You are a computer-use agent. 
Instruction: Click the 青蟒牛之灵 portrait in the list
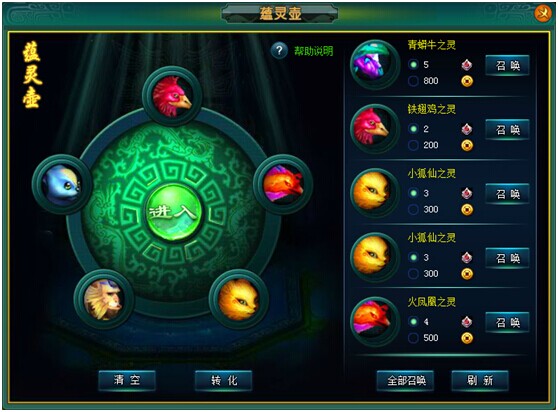coord(375,64)
